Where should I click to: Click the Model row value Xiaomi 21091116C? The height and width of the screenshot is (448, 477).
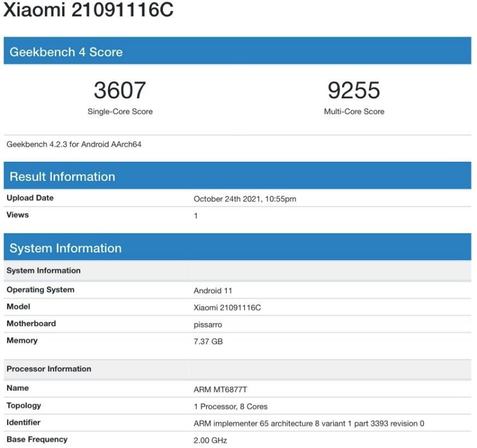pyautogui.click(x=226, y=306)
